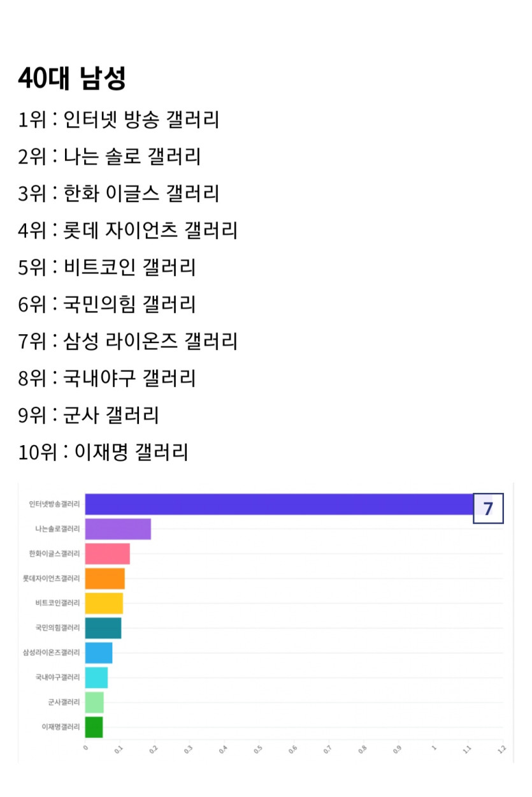This screenshot has height=797, width=532.
Task: Click the 10위 이재명 갤러리 text
Action: tap(103, 453)
